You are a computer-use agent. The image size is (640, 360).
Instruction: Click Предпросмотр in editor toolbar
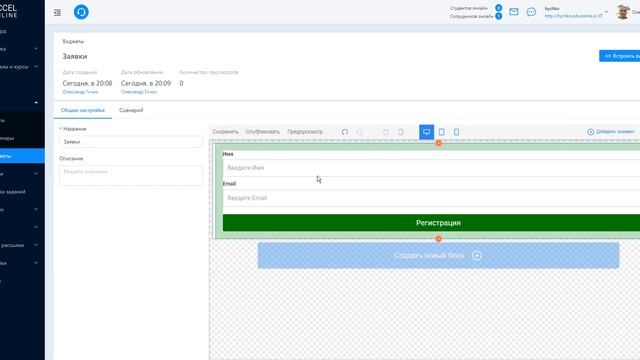pyautogui.click(x=305, y=132)
